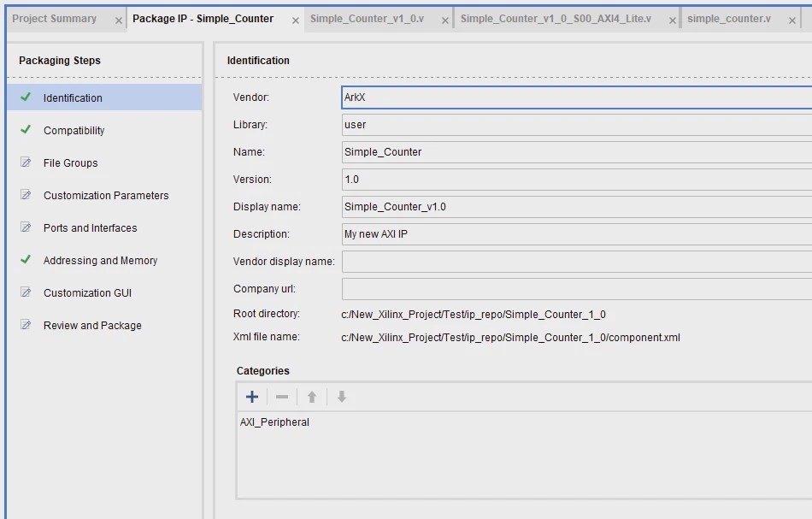Select the Identification packaging step
Image resolution: width=812 pixels, height=519 pixels.
104,97
